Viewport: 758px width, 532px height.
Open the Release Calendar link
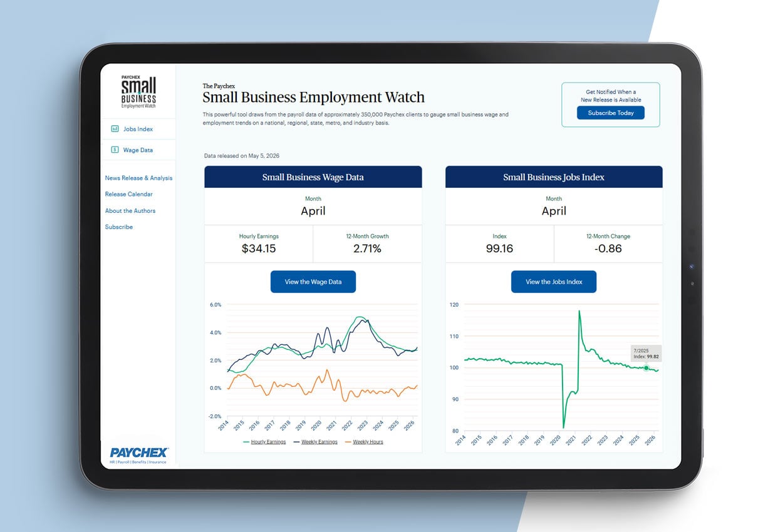129,195
